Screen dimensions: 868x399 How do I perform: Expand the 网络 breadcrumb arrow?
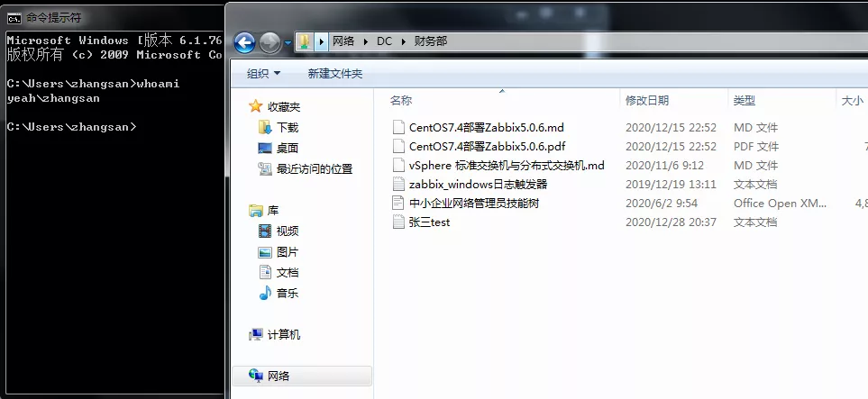click(365, 41)
